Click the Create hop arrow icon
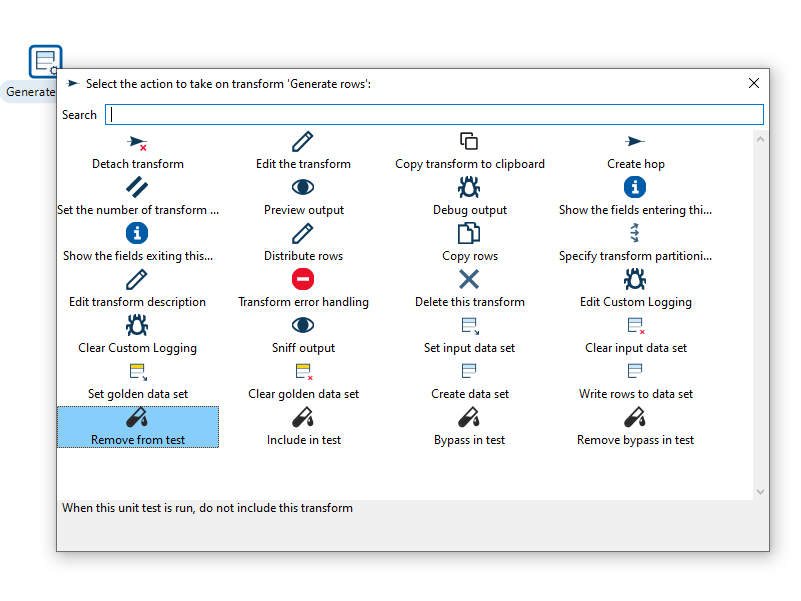Image resolution: width=801 pixels, height=601 pixels. (635, 141)
